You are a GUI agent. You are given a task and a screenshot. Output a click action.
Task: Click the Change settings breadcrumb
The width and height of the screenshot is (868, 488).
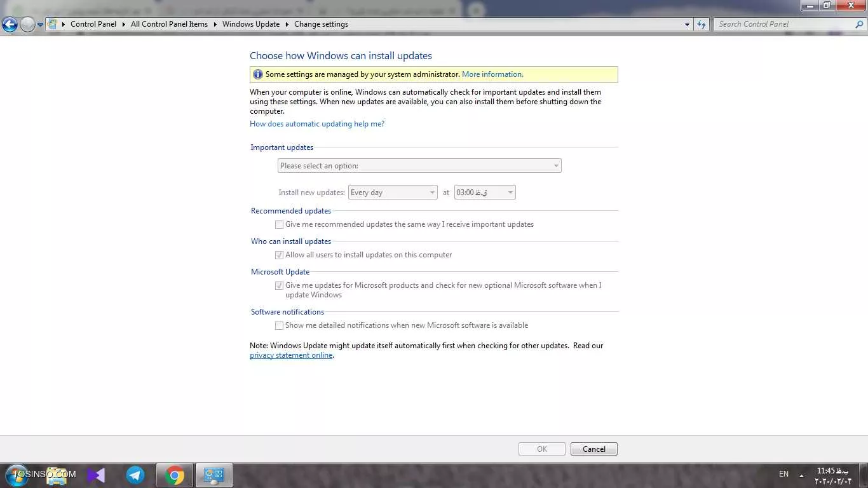(321, 24)
